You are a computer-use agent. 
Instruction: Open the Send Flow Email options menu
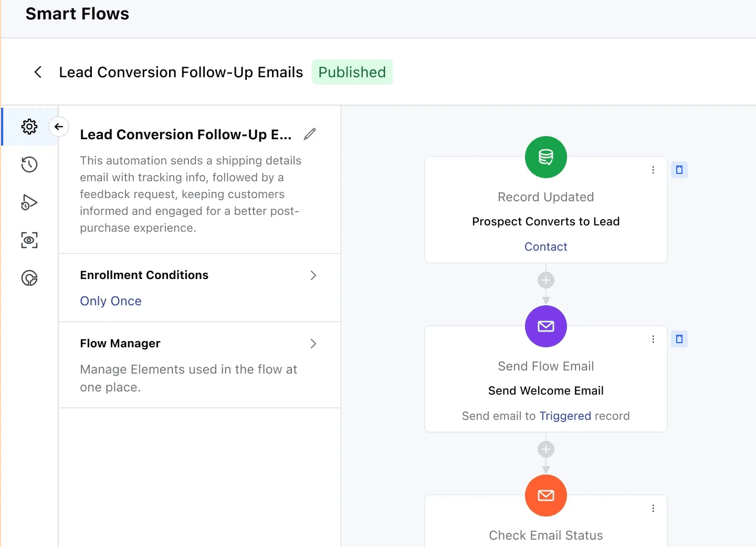(653, 339)
